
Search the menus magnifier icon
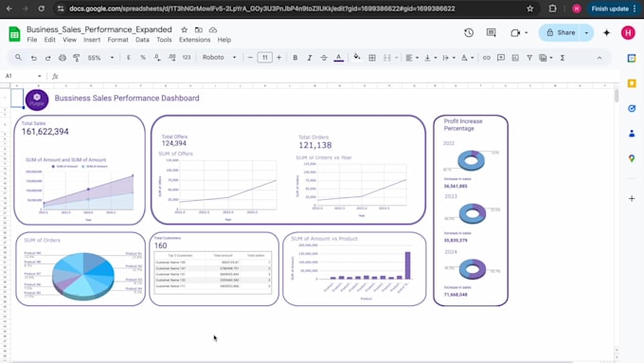(x=19, y=58)
